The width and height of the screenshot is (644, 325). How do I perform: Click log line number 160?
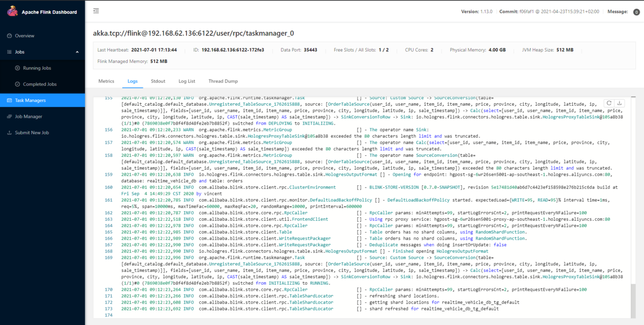[x=109, y=187]
